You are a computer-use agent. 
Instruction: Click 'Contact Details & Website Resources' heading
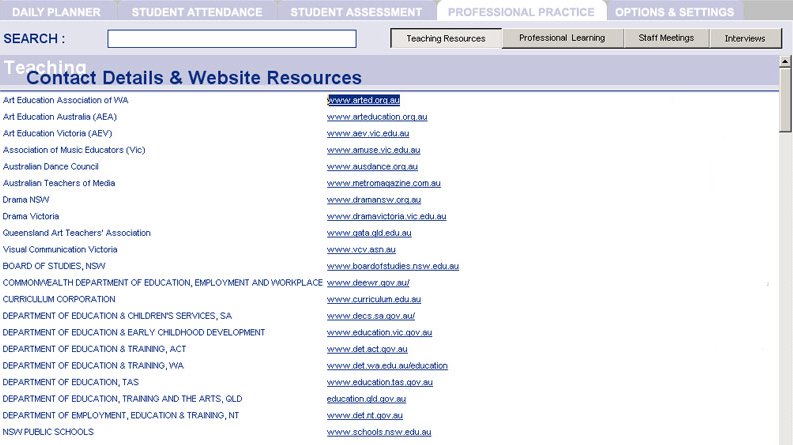194,77
